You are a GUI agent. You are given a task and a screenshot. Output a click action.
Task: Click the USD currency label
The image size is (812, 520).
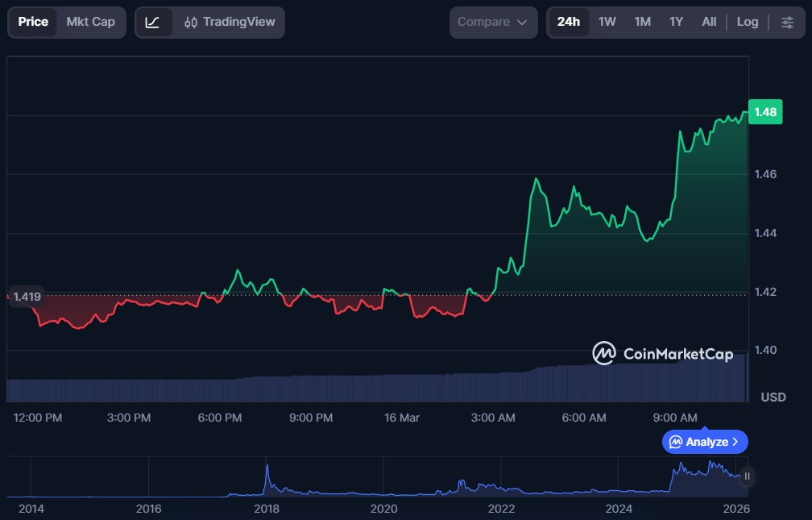click(x=773, y=397)
